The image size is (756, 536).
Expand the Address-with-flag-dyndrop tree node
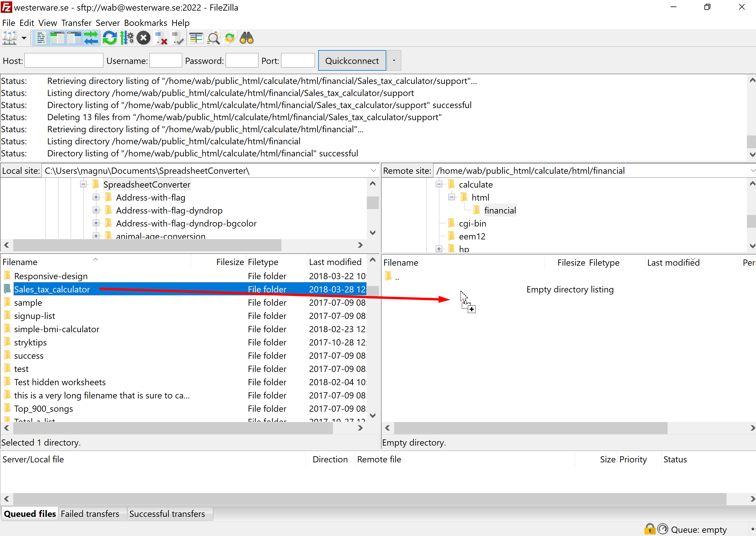pos(96,210)
